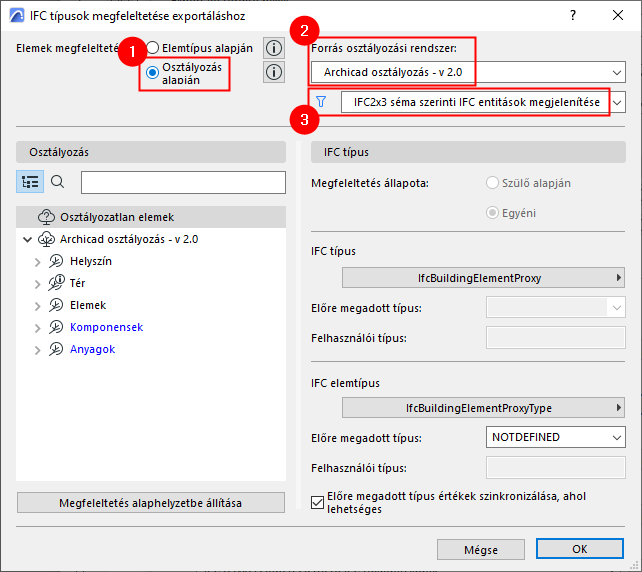Select the 'Egyéni' radio button
Image resolution: width=642 pixels, height=572 pixels.
492,213
